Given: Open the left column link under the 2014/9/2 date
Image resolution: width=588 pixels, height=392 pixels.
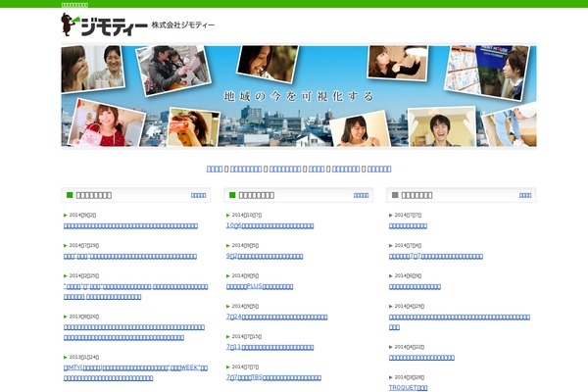Looking at the screenshot, I should point(130,225).
